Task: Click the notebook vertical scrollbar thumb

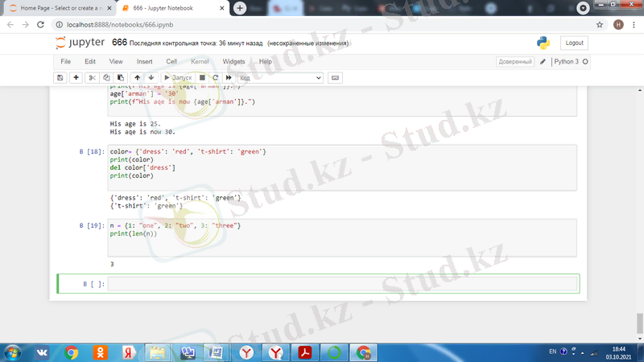Action: pos(640,323)
